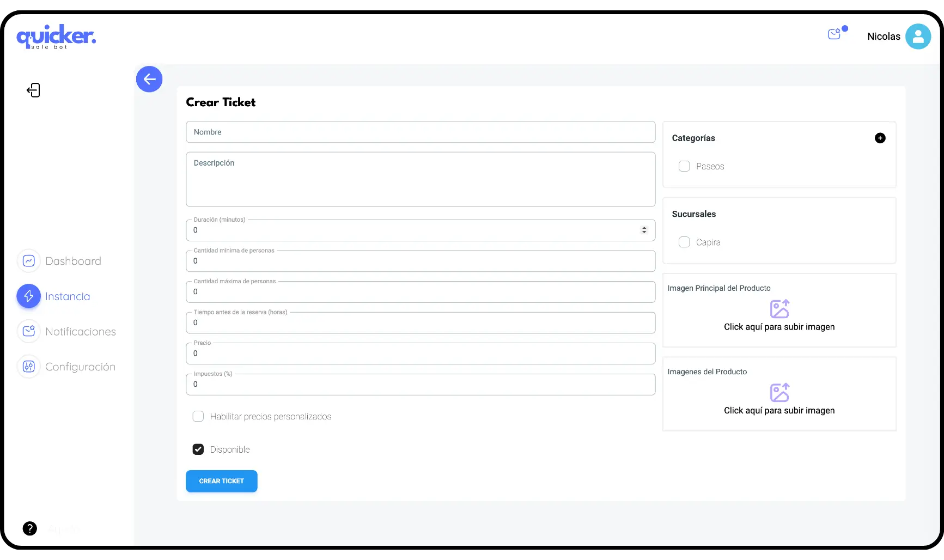
Task: Open Dashboard menu item
Action: click(x=59, y=261)
